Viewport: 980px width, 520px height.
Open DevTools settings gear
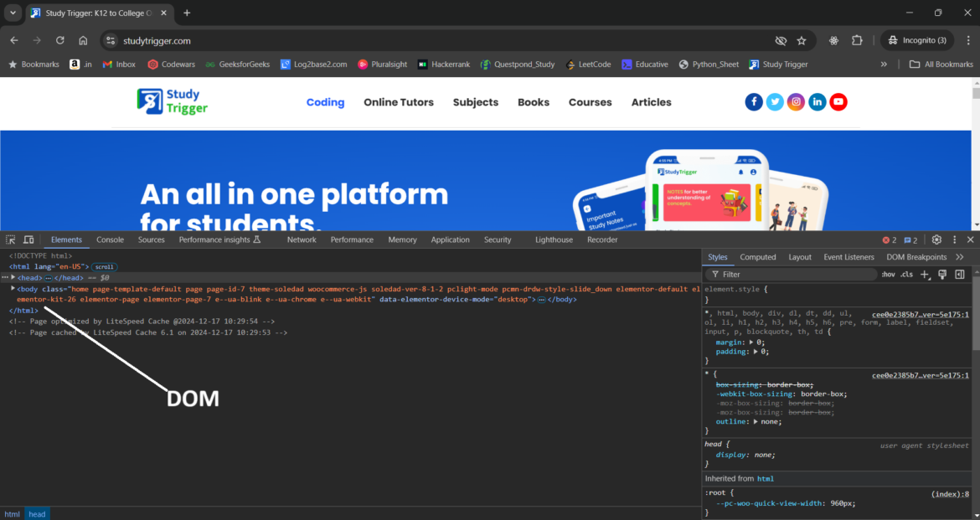(936, 240)
